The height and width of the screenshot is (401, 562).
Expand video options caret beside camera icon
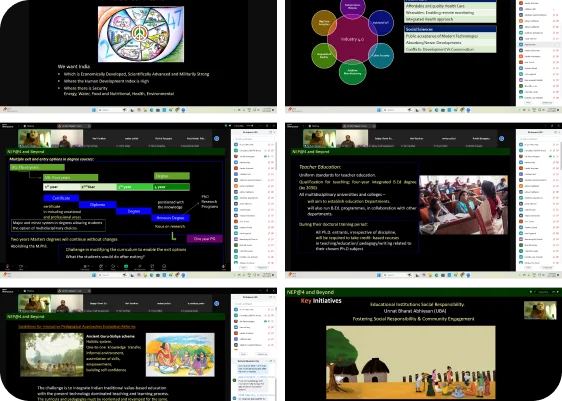point(27,266)
